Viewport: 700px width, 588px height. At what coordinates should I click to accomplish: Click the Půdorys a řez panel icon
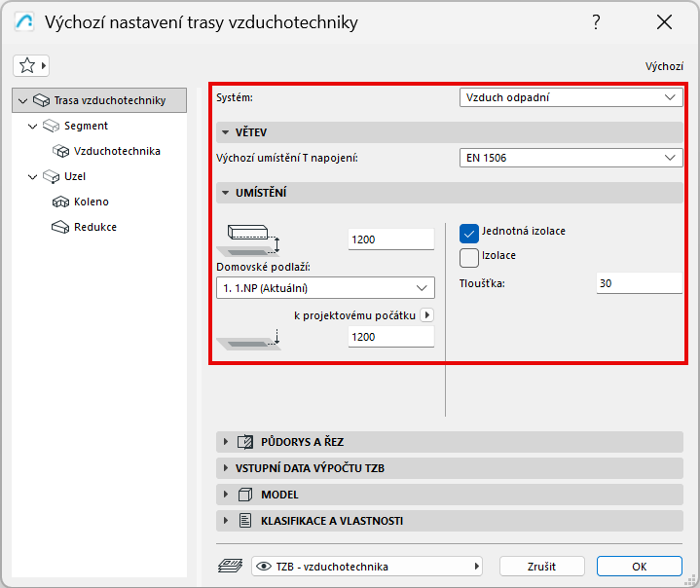[x=245, y=442]
